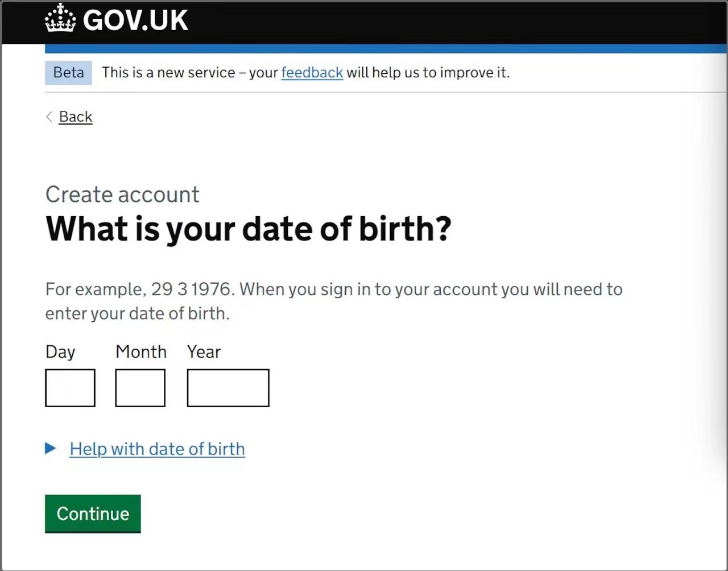Click the date of birth question heading

pyautogui.click(x=249, y=229)
